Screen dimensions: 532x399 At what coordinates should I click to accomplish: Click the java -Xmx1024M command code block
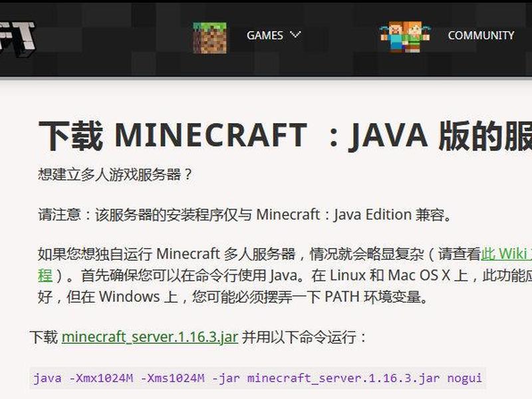click(x=257, y=378)
